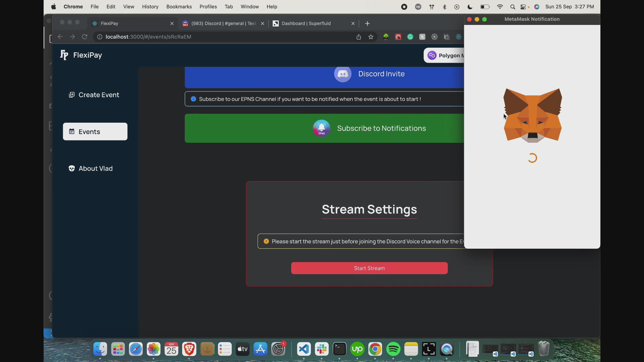This screenshot has width=644, height=362.
Task: Open the Chrome menu in menu bar
Action: pos(73,7)
